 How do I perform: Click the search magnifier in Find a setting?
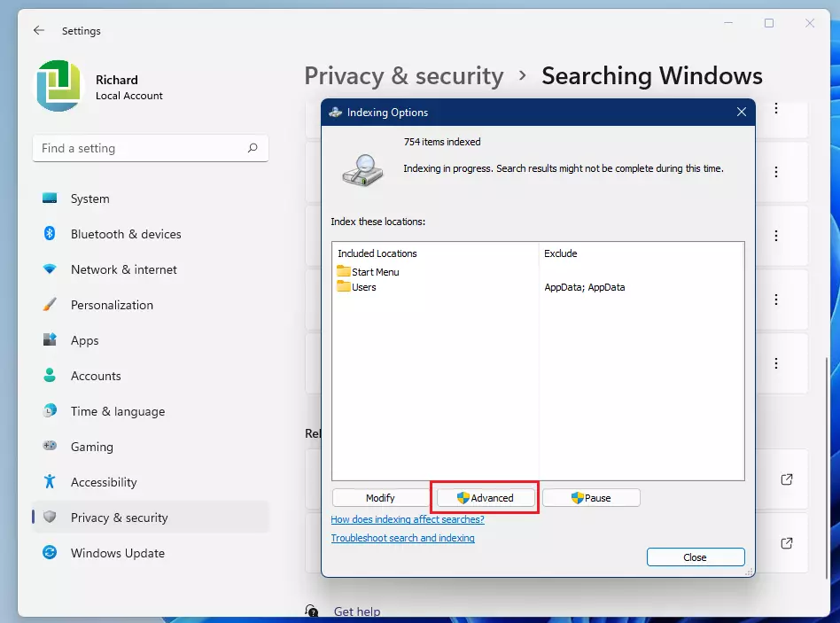pyautogui.click(x=253, y=148)
